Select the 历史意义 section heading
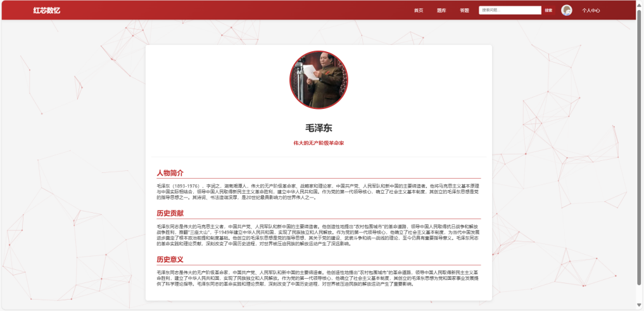The width and height of the screenshot is (644, 311). tap(170, 259)
